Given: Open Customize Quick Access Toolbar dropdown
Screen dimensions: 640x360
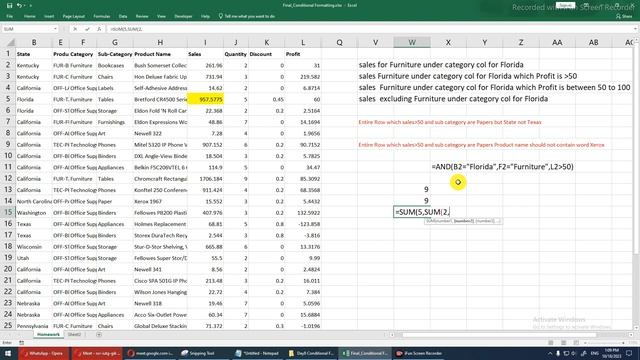Looking at the screenshot, I should (x=31, y=6).
